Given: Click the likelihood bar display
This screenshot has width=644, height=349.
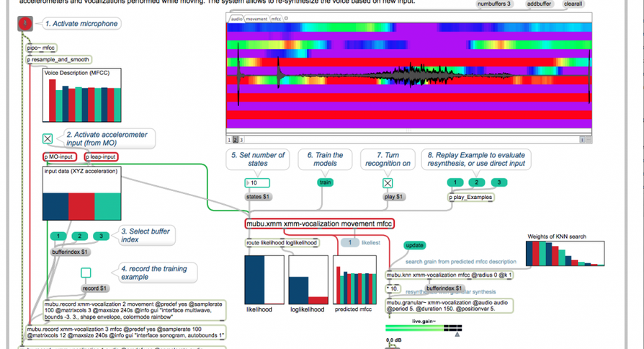Looking at the screenshot, I should [264, 280].
